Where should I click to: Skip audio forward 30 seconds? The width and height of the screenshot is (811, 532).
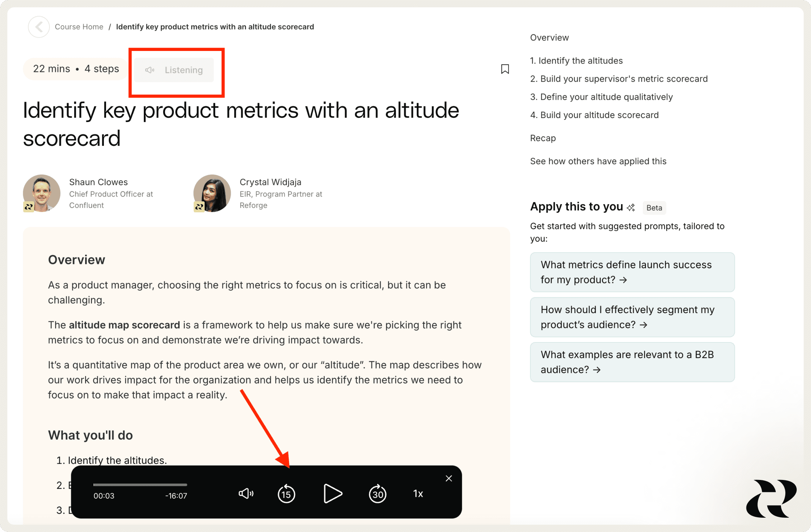pyautogui.click(x=377, y=494)
